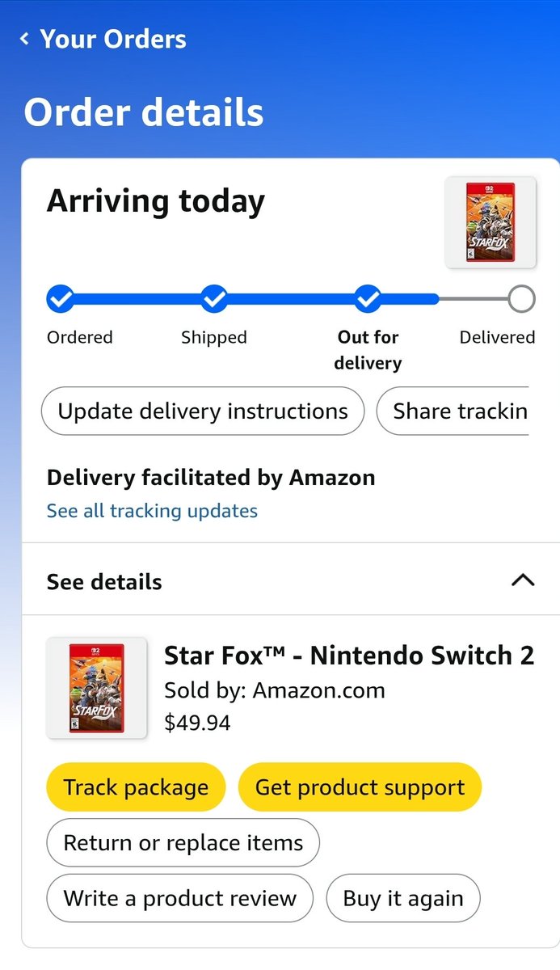Go back to Your Orders
Image resolution: width=560 pixels, height=970 pixels.
point(113,39)
